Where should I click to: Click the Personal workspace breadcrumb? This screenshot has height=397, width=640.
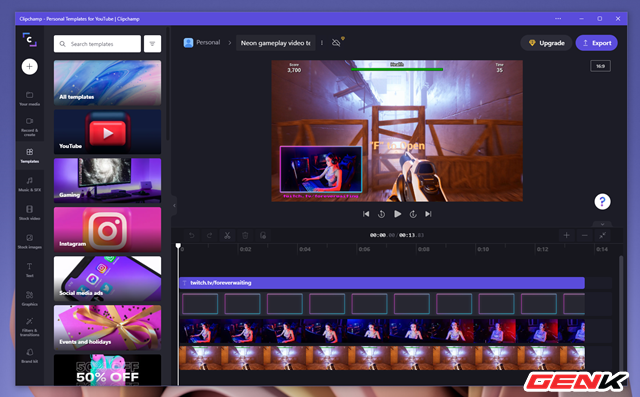point(202,42)
